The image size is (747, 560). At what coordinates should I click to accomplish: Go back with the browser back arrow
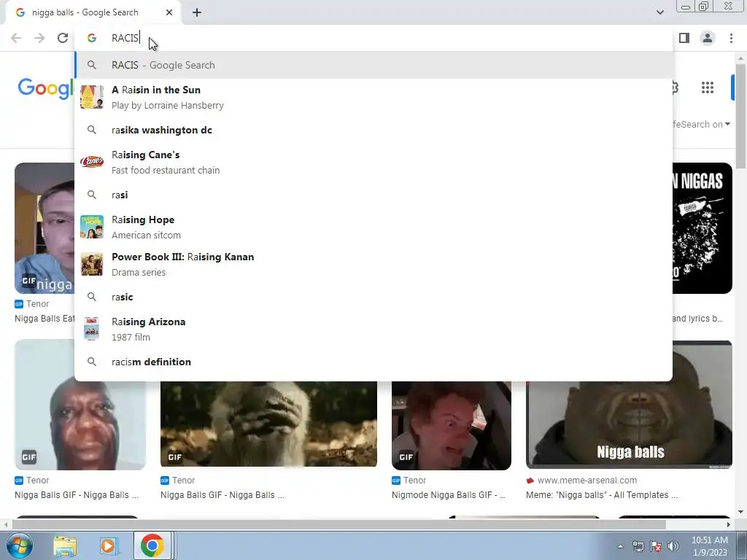coord(16,38)
